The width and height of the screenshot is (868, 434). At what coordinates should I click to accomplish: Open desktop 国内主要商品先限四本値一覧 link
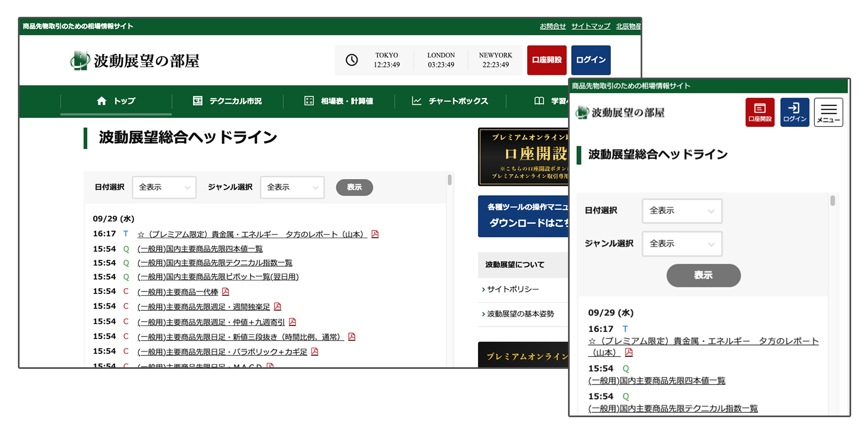click(200, 249)
